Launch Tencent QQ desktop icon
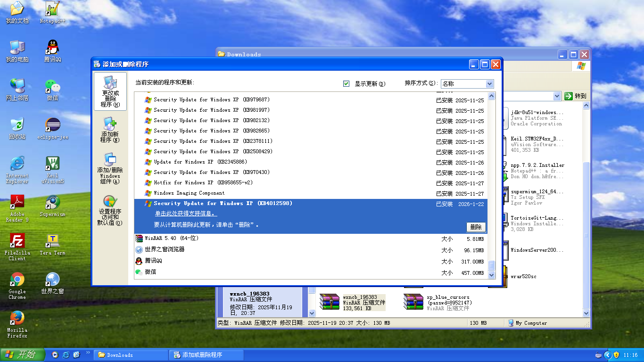The height and width of the screenshot is (362, 644). [x=52, y=50]
